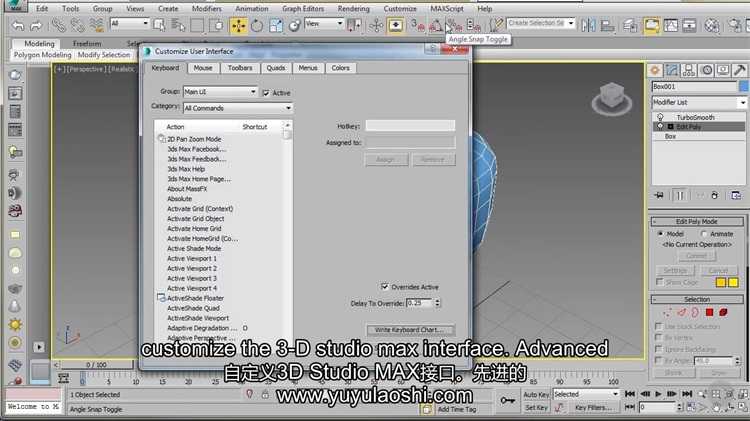Open the Utilities hammer icon
This screenshot has height=421, width=750.
tap(739, 70)
